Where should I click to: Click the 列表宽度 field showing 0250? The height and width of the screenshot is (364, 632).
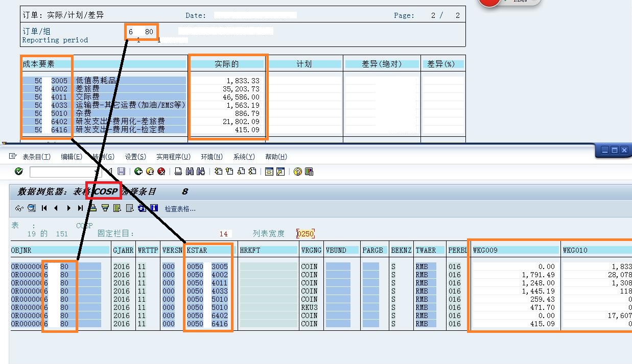tap(306, 234)
